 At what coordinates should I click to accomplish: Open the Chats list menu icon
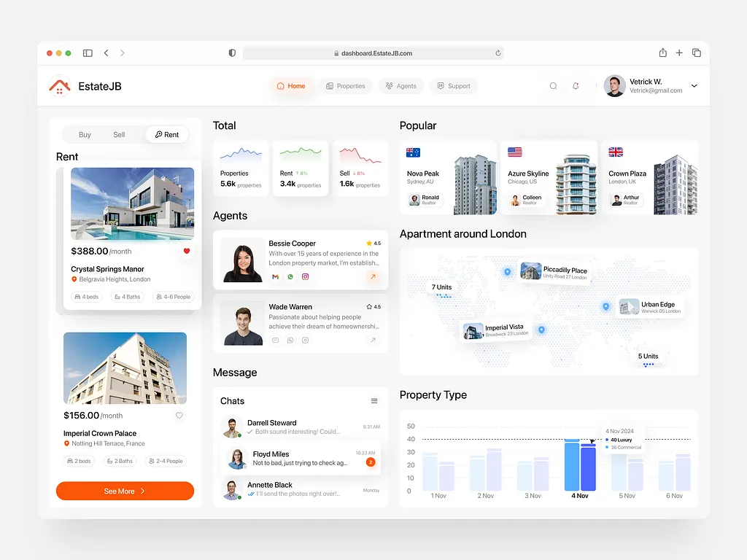[x=373, y=400]
